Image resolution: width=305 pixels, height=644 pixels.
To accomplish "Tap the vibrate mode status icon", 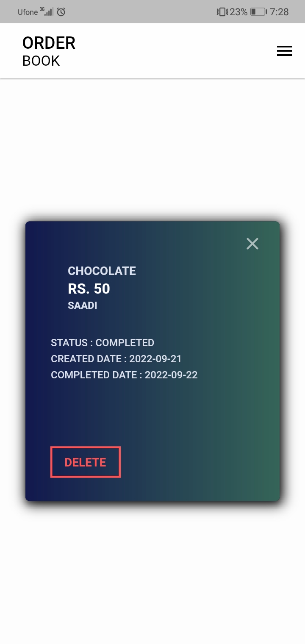I will 222,12.
